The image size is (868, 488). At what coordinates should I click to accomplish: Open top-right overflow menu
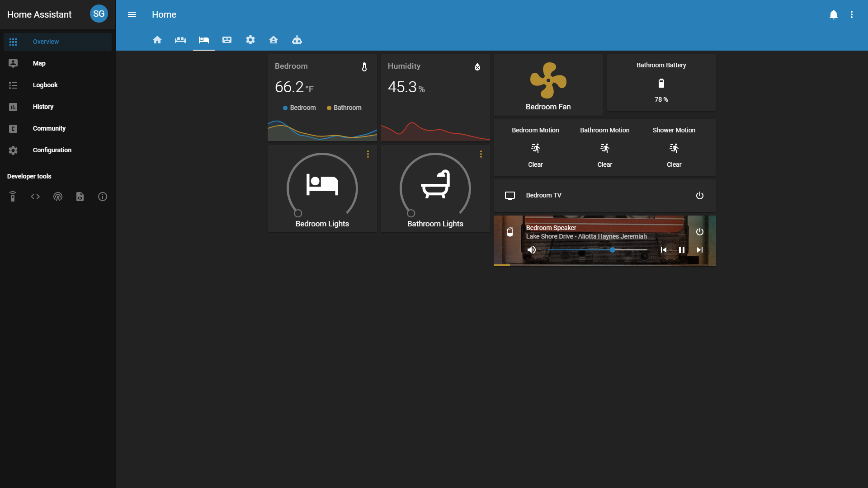pos(852,14)
